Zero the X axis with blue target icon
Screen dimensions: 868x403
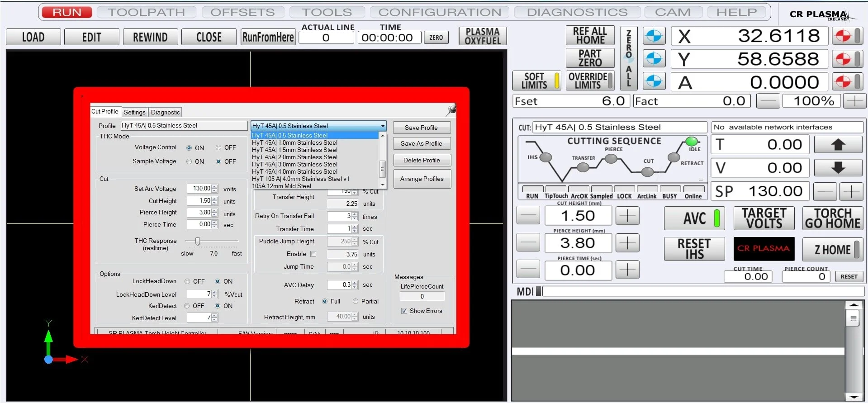[654, 36]
